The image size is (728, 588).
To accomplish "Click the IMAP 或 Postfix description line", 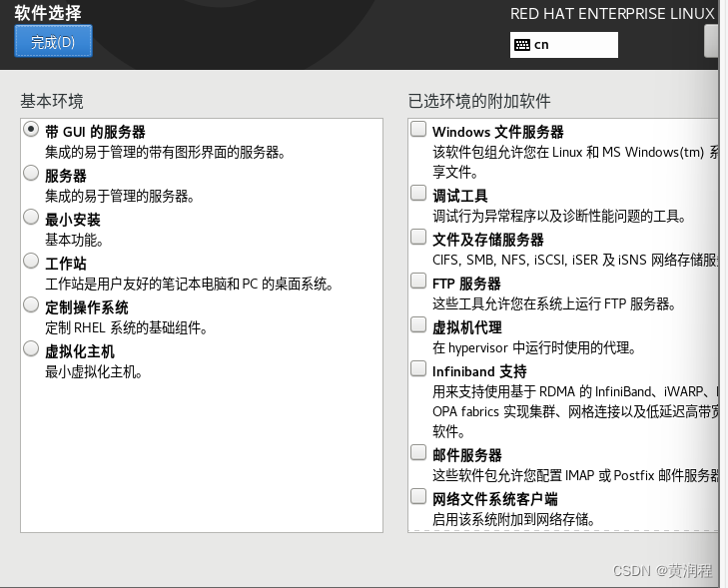I will 575,475.
